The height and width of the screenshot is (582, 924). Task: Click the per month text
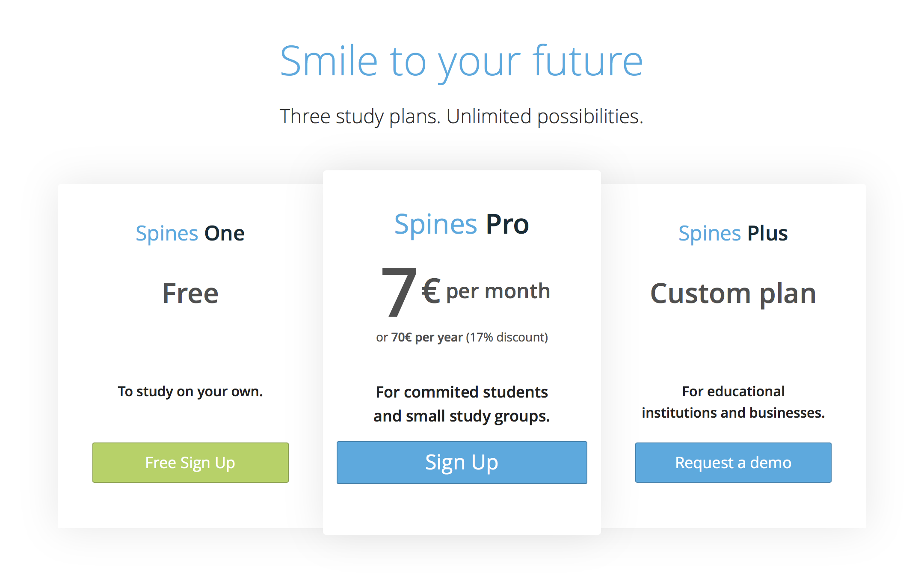(498, 291)
